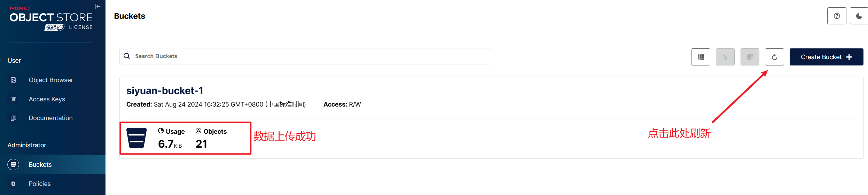Open the siyuan-bucket-1 bucket
Image resolution: width=868 pixels, height=195 pixels.
tap(165, 91)
